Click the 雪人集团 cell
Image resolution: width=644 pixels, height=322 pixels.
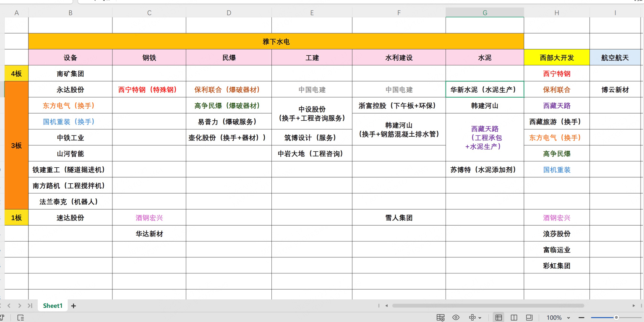[399, 218]
